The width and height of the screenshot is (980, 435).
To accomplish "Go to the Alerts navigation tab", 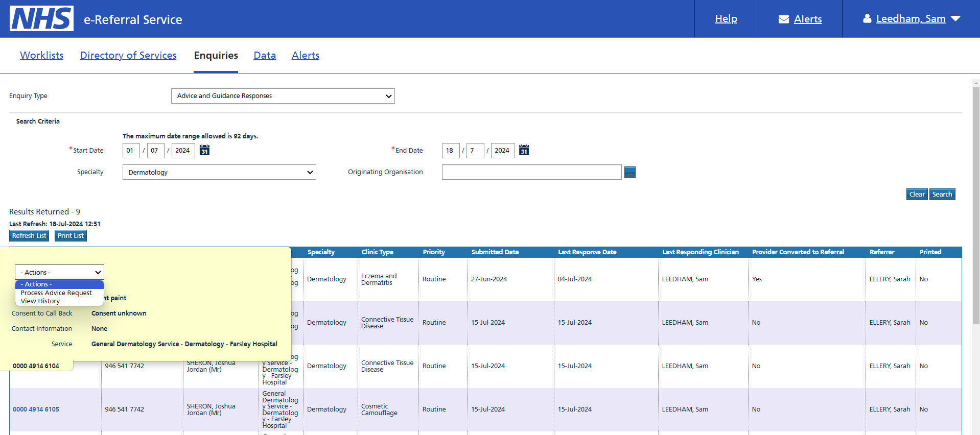I will [x=306, y=55].
